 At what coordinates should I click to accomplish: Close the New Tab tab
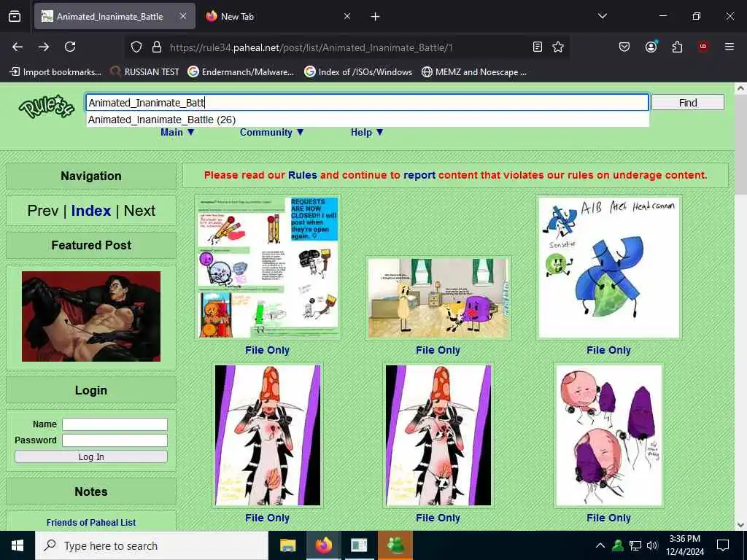[347, 16]
